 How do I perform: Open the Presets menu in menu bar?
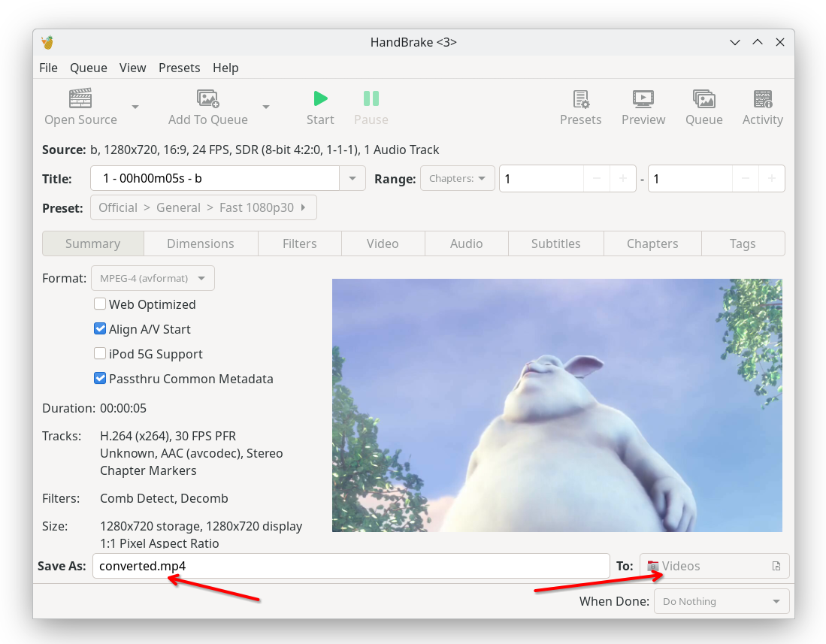point(179,68)
